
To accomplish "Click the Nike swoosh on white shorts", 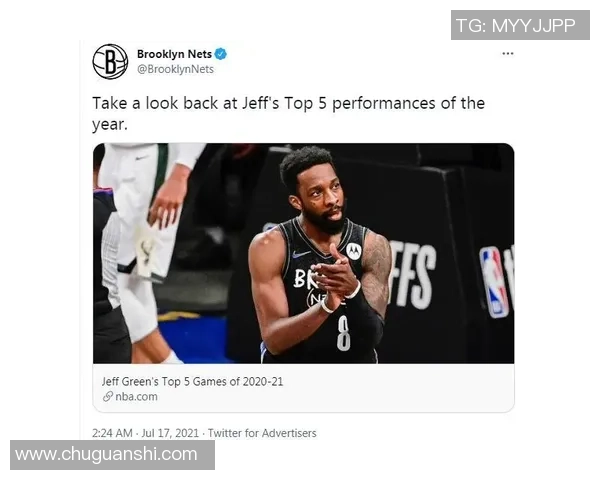I will click(142, 157).
